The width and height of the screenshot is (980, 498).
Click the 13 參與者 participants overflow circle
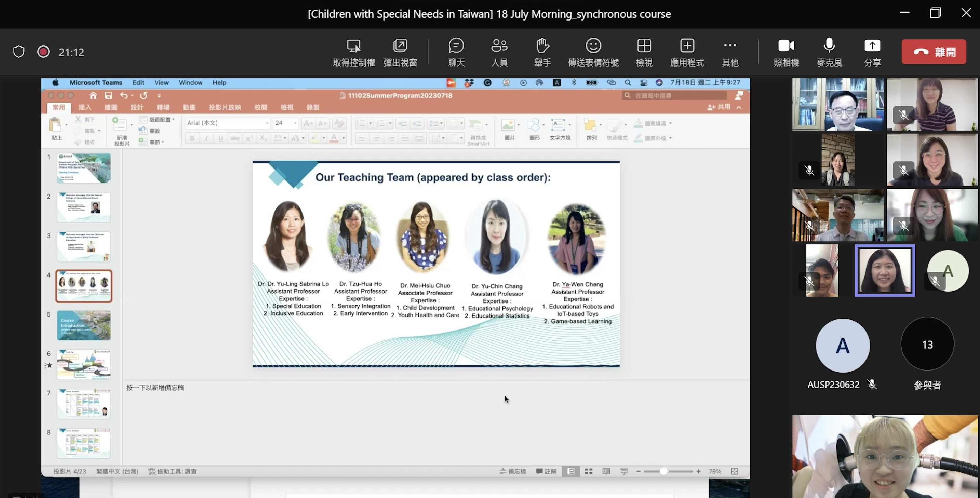point(927,344)
